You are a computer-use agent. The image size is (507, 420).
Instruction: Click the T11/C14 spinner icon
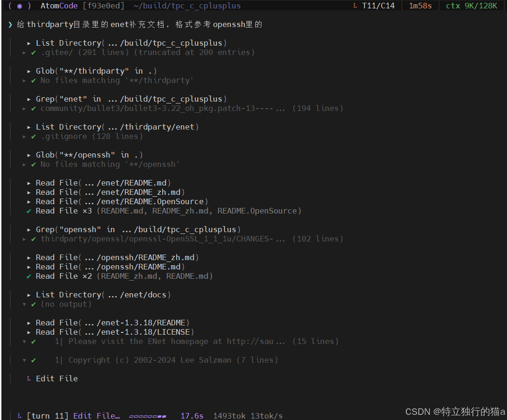(x=355, y=6)
